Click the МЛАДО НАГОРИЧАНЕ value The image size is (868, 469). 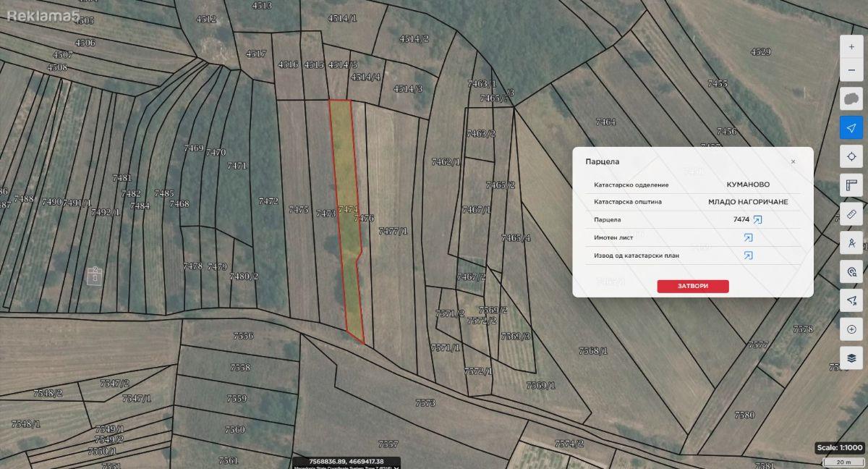click(x=748, y=202)
